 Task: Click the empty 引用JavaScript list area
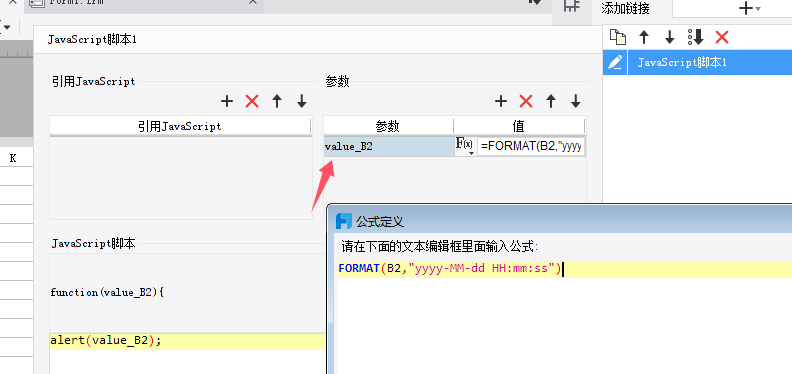(181, 177)
